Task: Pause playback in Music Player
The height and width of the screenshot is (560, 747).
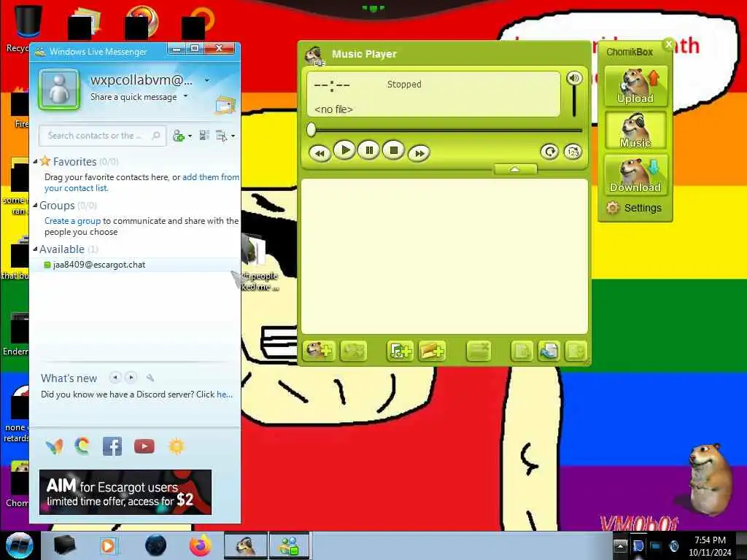Action: click(368, 150)
